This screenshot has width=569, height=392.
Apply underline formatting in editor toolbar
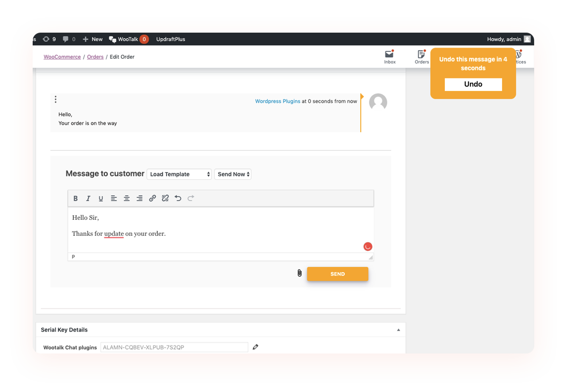tap(101, 198)
